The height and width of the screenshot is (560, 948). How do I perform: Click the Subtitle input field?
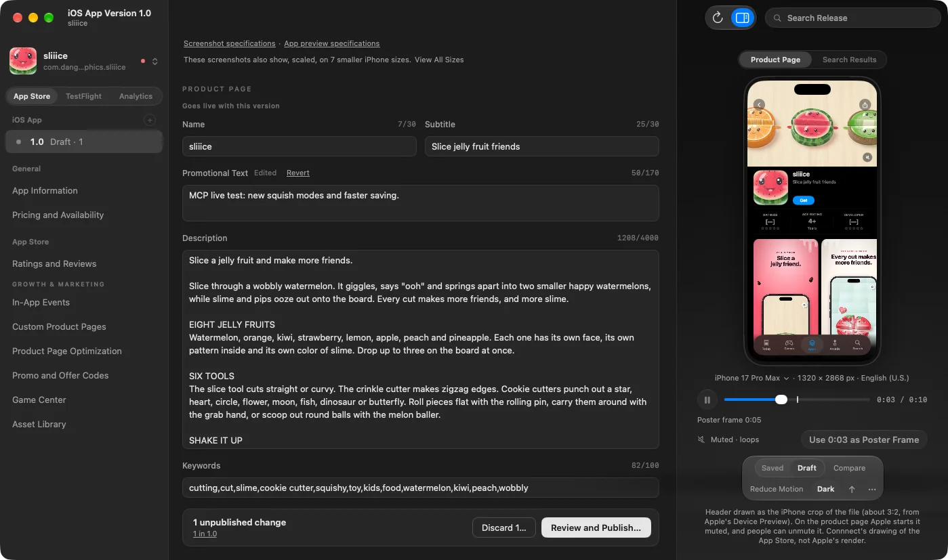pyautogui.click(x=542, y=146)
